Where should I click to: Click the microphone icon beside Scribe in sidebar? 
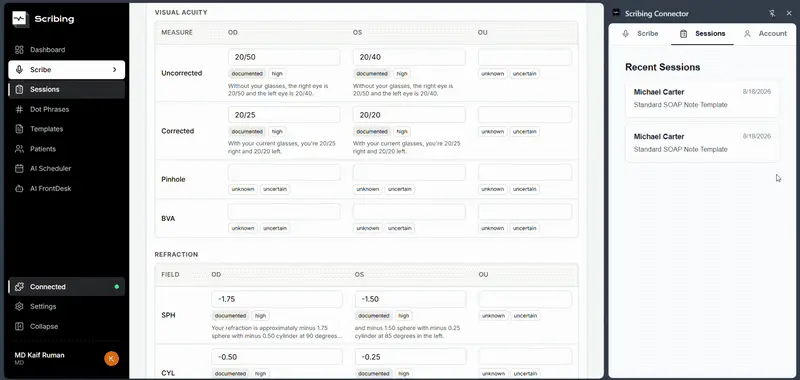coord(19,70)
